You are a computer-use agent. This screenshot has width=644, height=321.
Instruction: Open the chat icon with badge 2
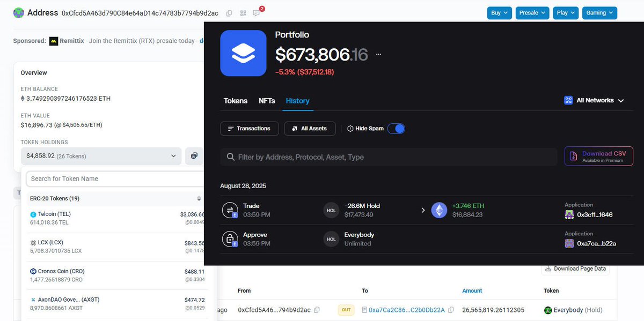[257, 13]
